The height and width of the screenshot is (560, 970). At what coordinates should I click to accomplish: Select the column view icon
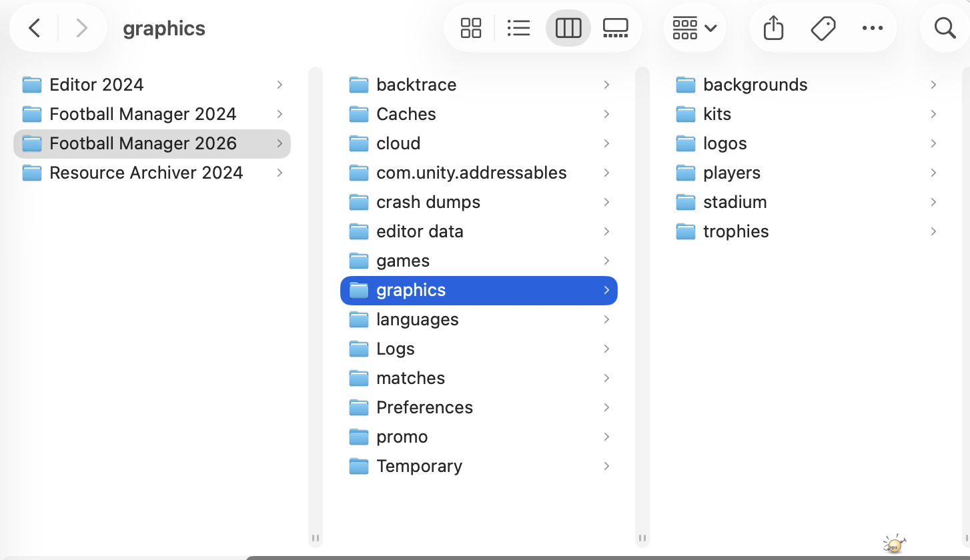pyautogui.click(x=568, y=28)
